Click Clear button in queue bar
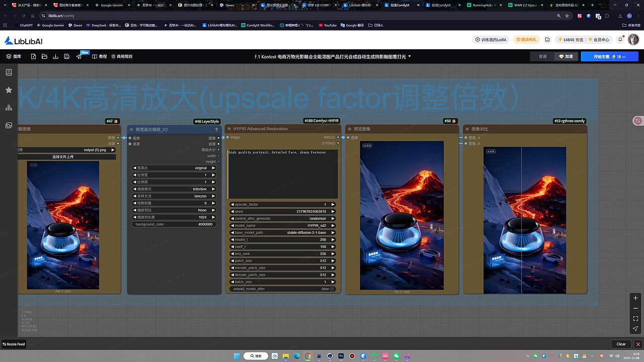Viewport: 644px width, 362px height. click(x=621, y=344)
